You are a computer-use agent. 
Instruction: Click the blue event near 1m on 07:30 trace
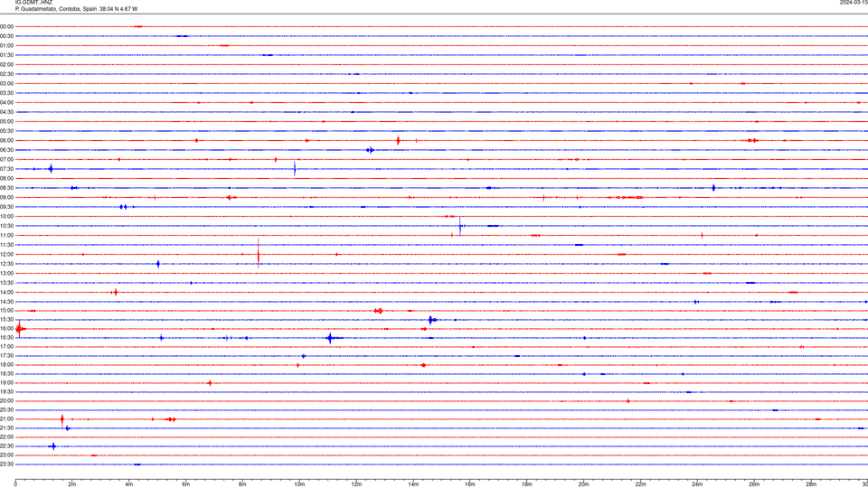[51, 169]
